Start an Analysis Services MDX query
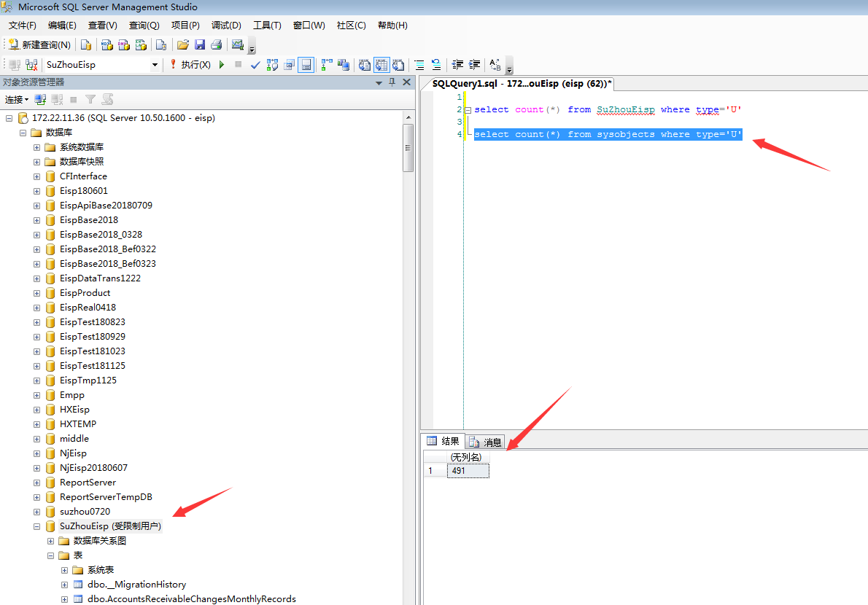Viewport: 868px width, 605px height. [106, 44]
